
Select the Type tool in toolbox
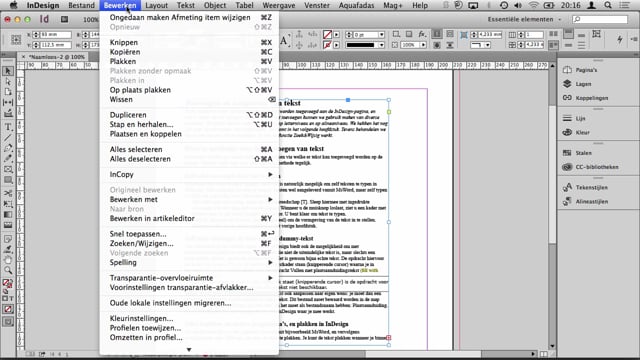coord(8,127)
